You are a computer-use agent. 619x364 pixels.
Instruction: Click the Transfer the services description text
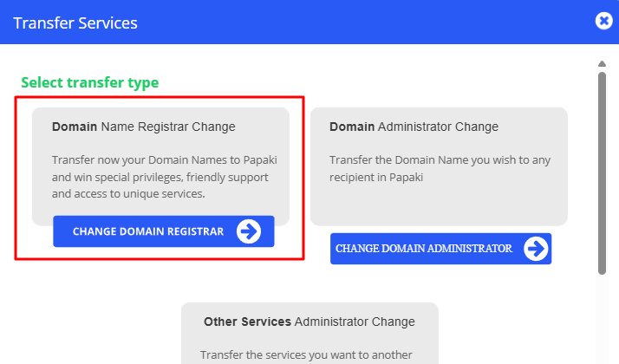307,354
